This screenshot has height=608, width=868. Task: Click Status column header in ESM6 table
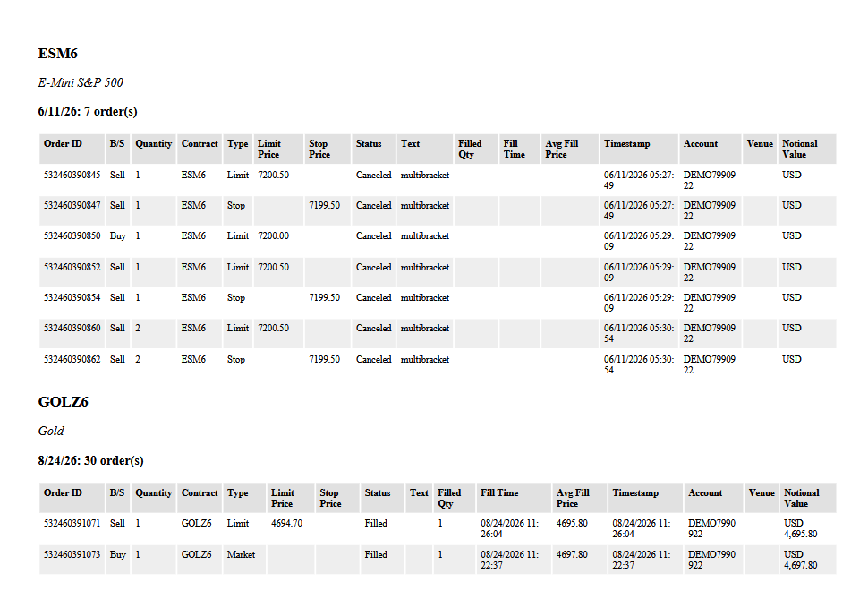[369, 144]
